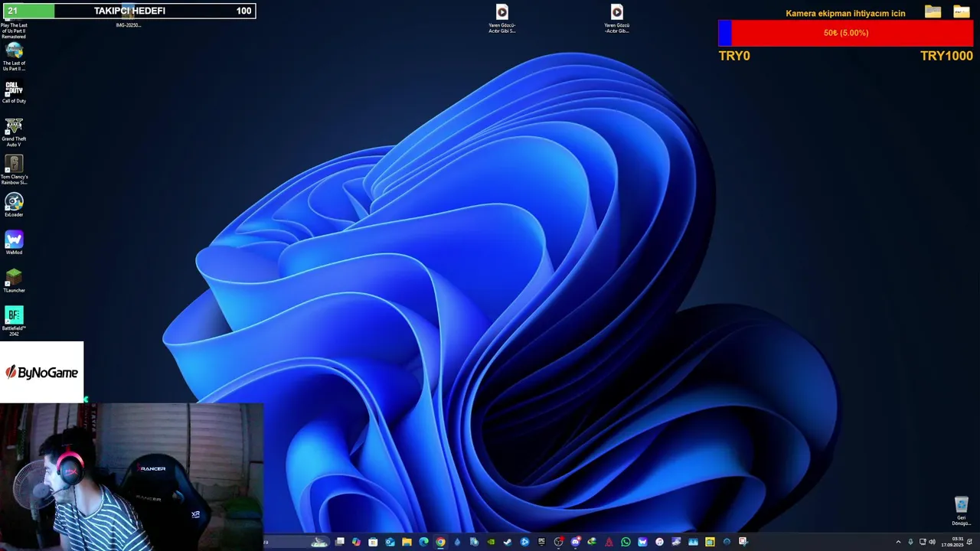Open Task View on the taskbar

point(339,542)
